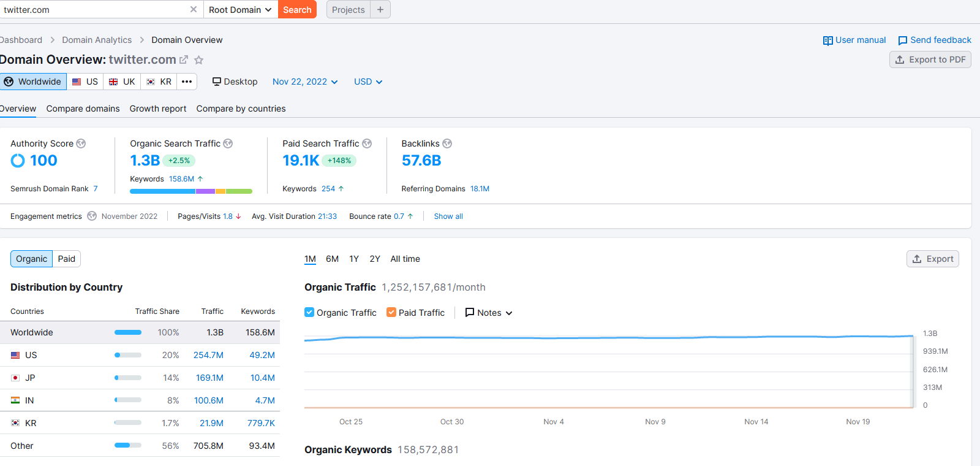The width and height of the screenshot is (980, 466).
Task: Click the User manual book icon
Action: (828, 40)
